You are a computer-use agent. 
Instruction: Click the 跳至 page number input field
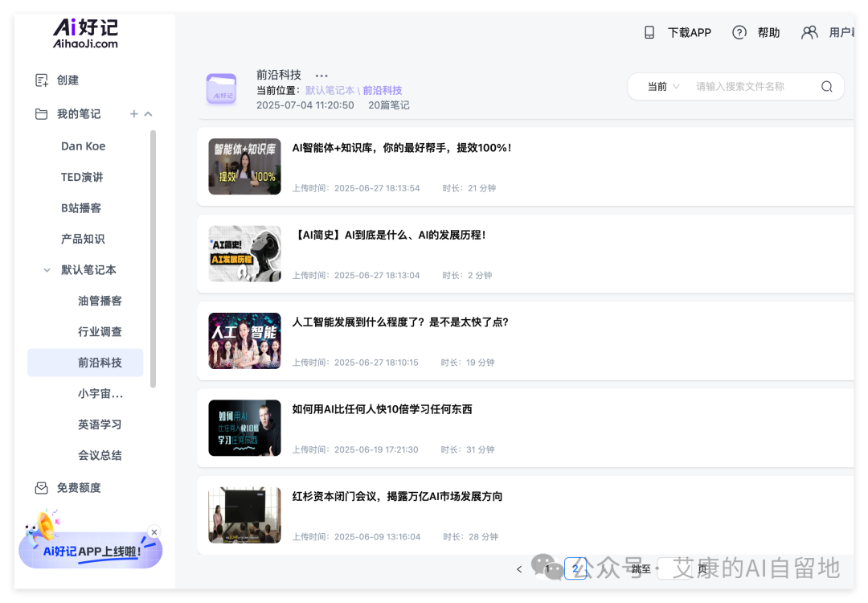click(x=671, y=568)
